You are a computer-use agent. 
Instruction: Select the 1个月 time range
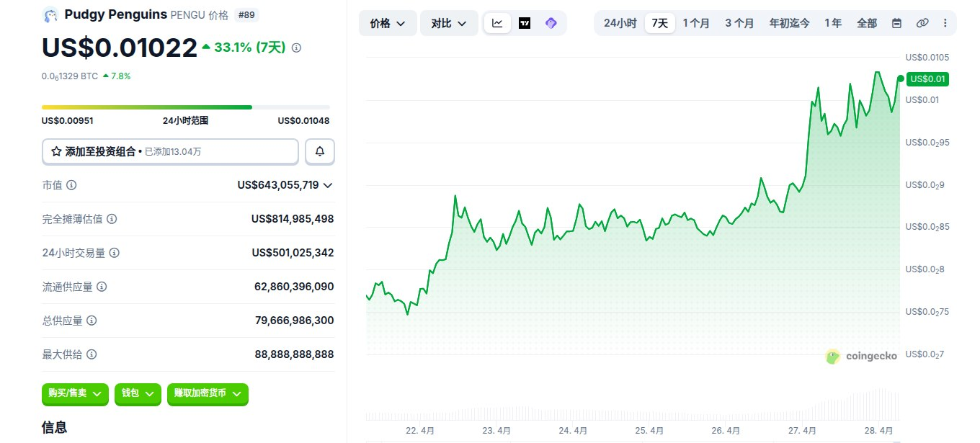(696, 23)
